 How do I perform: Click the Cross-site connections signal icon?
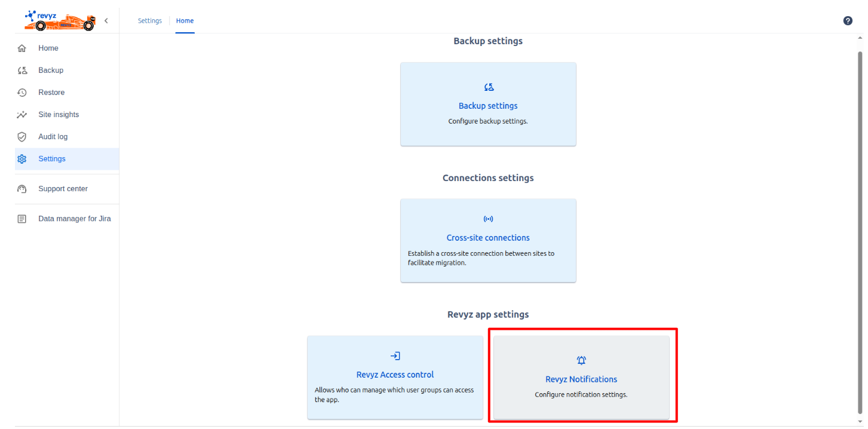click(488, 219)
